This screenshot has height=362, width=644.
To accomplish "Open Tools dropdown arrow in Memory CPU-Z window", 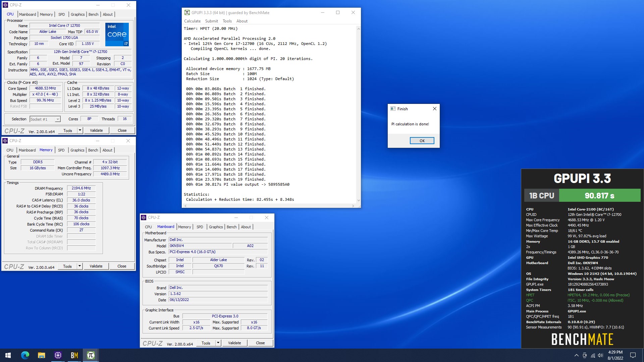I will (x=79, y=266).
